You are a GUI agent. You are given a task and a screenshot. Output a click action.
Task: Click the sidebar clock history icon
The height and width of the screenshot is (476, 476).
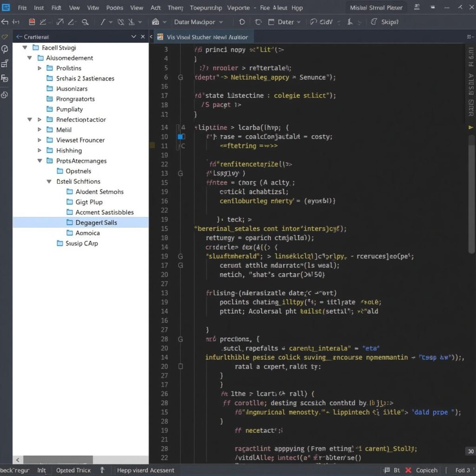tap(5, 95)
